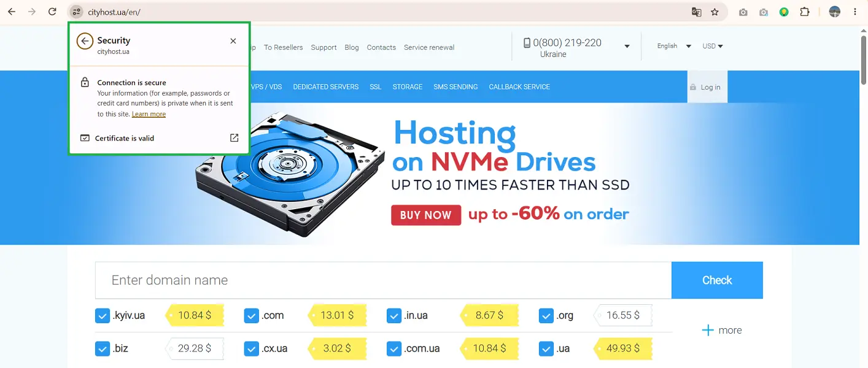868x368 pixels.
Task: Open the browser Extensions puzzle icon
Action: click(x=805, y=12)
